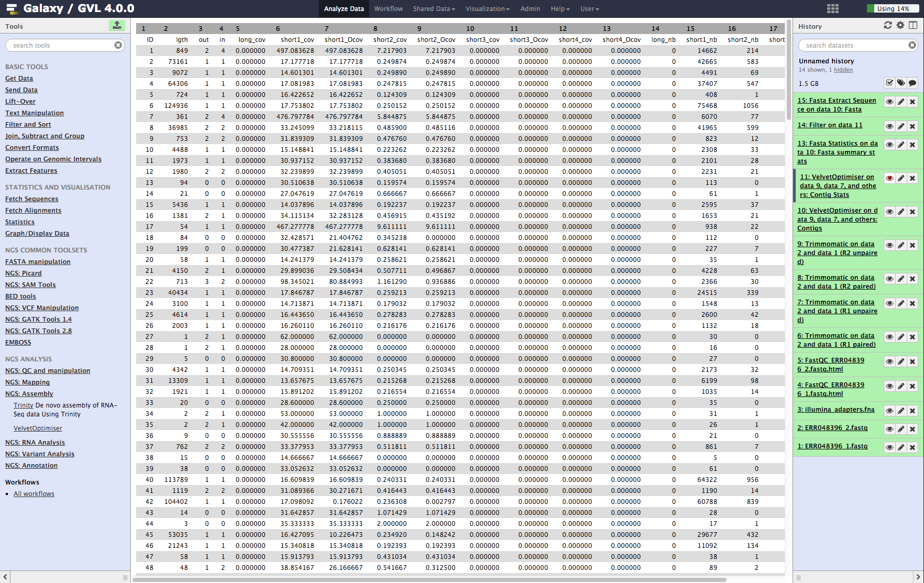
Task: Click eye icon of 11: VelvetOptimiser Contig Stats
Action: point(889,178)
